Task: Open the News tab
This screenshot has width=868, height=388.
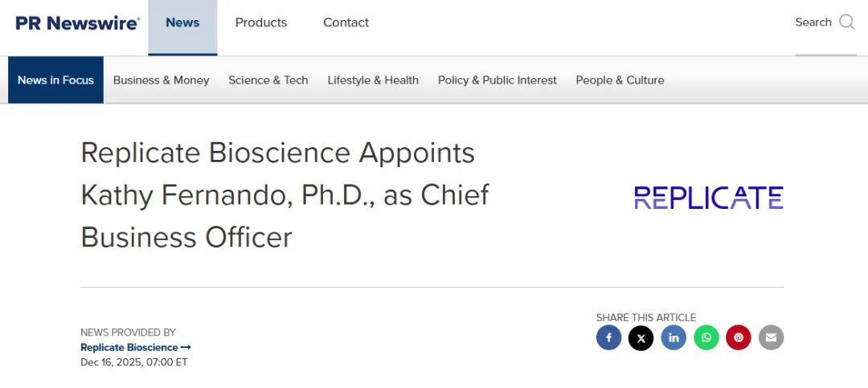Action: click(182, 23)
